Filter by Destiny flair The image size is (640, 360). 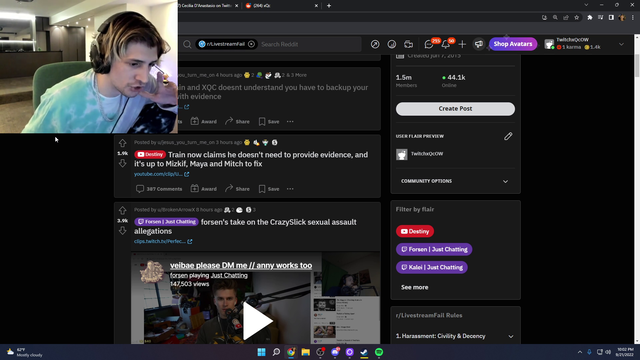415,231
